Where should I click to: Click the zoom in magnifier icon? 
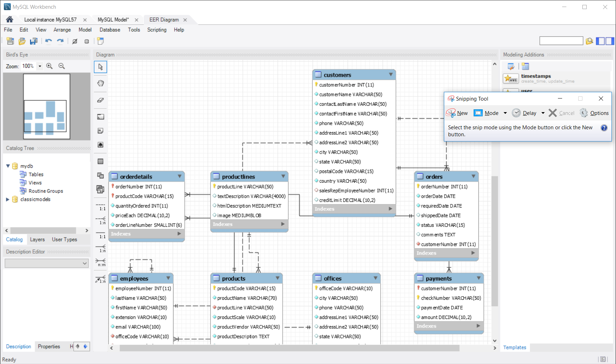tap(49, 66)
